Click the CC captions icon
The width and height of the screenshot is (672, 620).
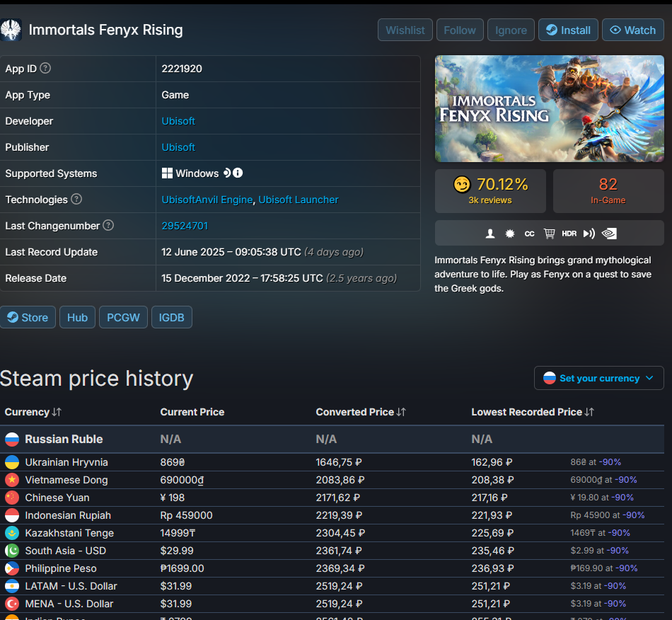(x=529, y=234)
